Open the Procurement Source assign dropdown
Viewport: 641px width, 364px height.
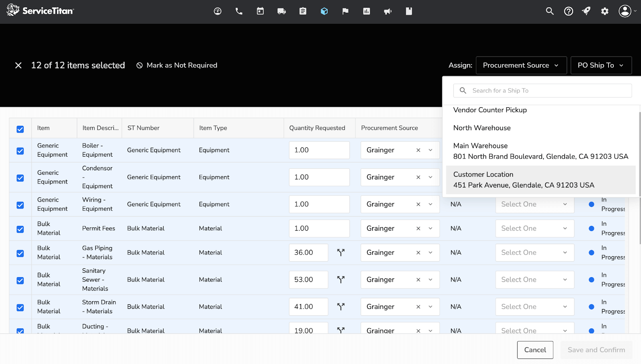tap(521, 65)
